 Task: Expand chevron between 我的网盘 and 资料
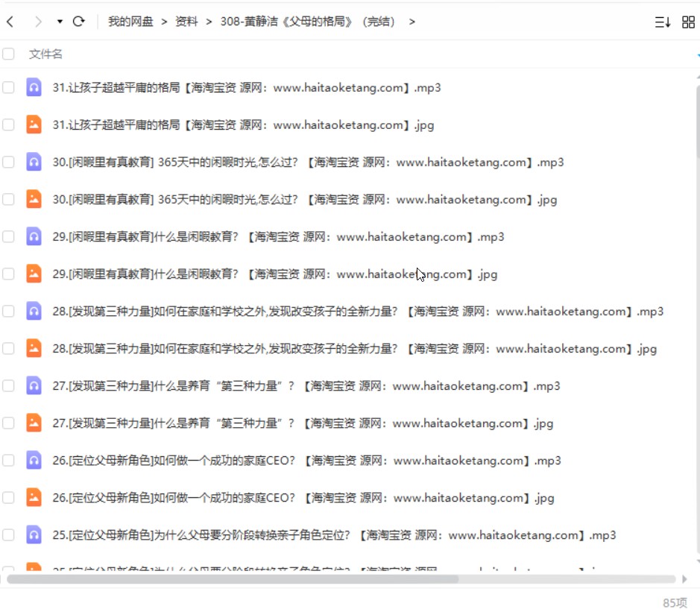[x=164, y=22]
